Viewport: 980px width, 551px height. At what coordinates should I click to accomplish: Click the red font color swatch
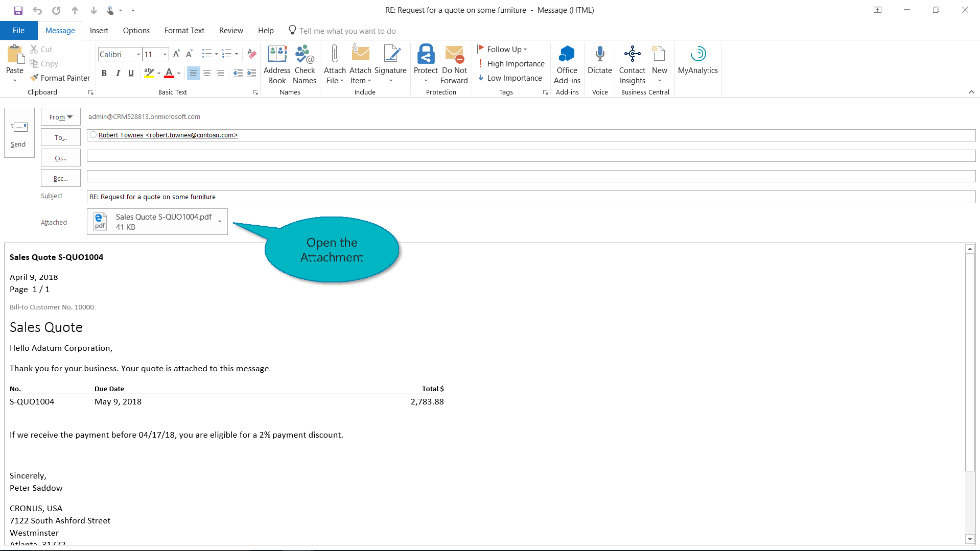pyautogui.click(x=169, y=73)
